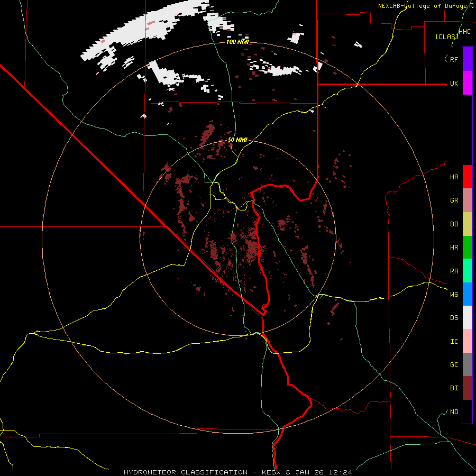Click the ND black legend swatch

pos(467,411)
